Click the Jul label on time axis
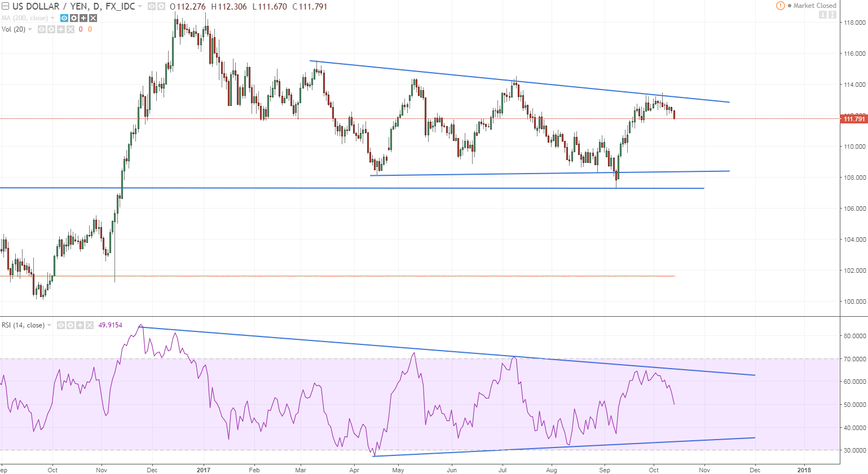This screenshot has height=474, width=868. pos(503,470)
